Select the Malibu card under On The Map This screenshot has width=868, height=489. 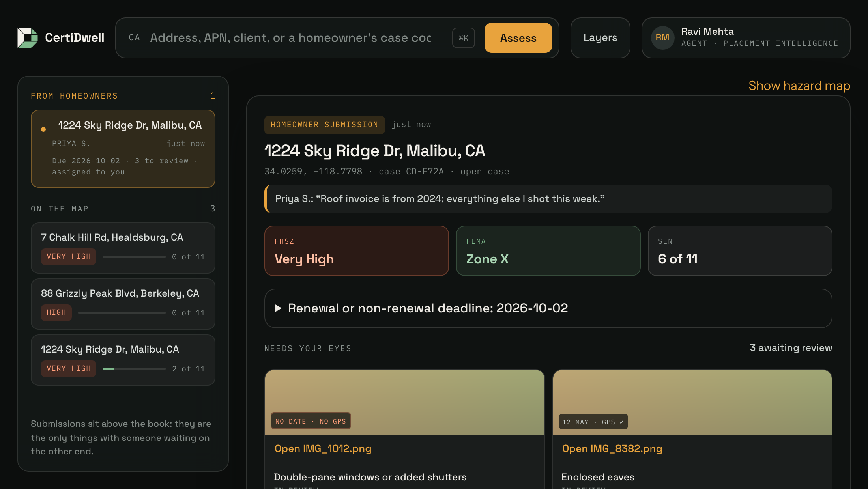click(123, 360)
